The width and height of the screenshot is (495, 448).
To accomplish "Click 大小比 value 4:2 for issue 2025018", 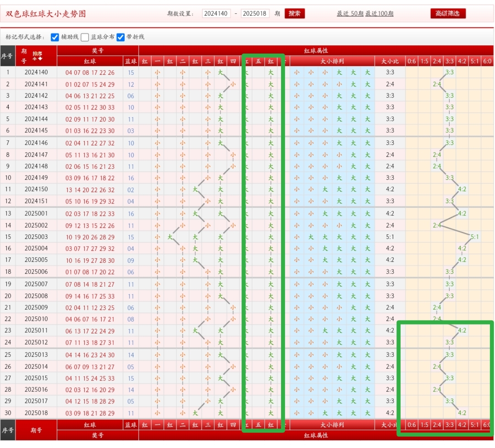I will (390, 413).
